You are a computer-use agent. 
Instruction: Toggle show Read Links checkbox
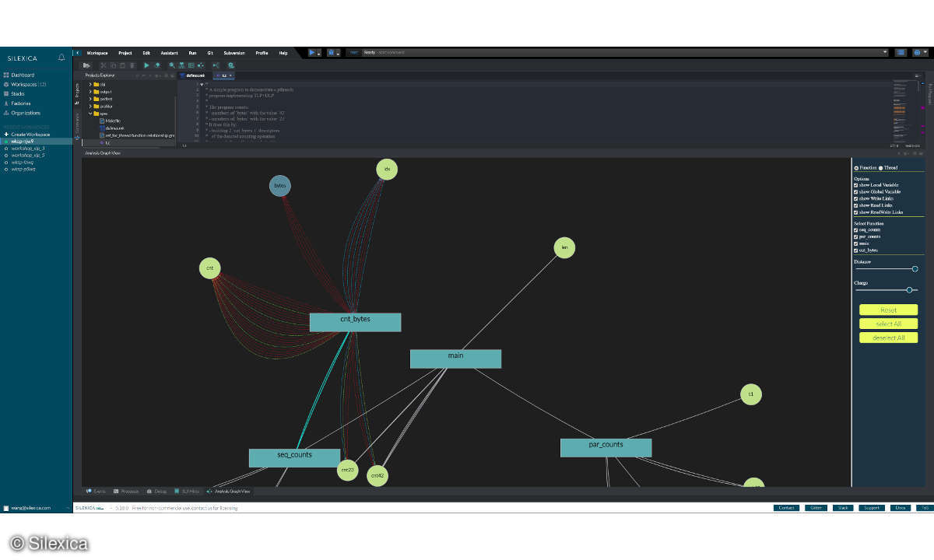coord(856,205)
